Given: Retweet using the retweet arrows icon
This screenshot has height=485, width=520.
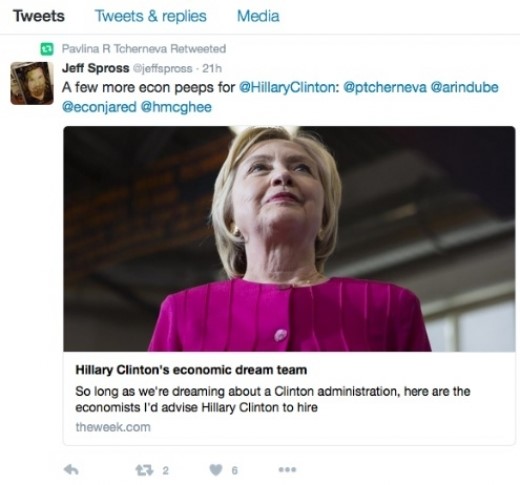Looking at the screenshot, I should [144, 470].
